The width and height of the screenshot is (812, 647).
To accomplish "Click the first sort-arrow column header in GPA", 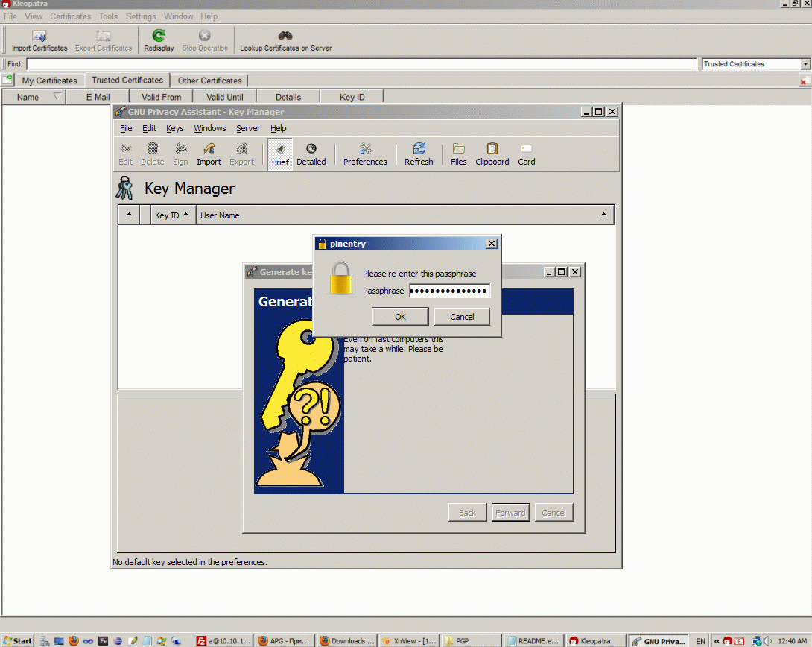I will tap(129, 215).
